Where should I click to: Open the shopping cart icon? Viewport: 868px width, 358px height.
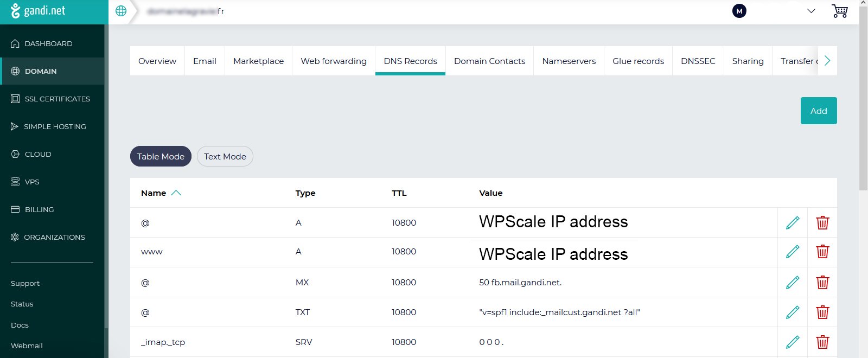pyautogui.click(x=839, y=11)
